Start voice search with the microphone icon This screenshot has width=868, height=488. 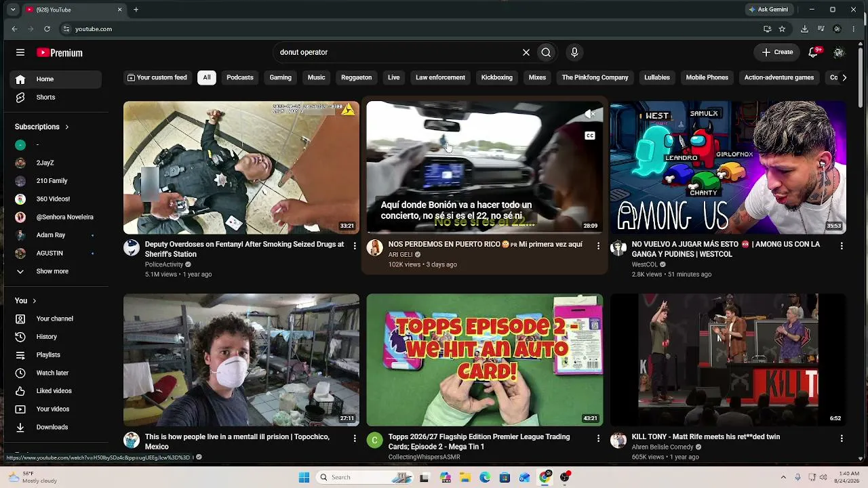pyautogui.click(x=574, y=52)
